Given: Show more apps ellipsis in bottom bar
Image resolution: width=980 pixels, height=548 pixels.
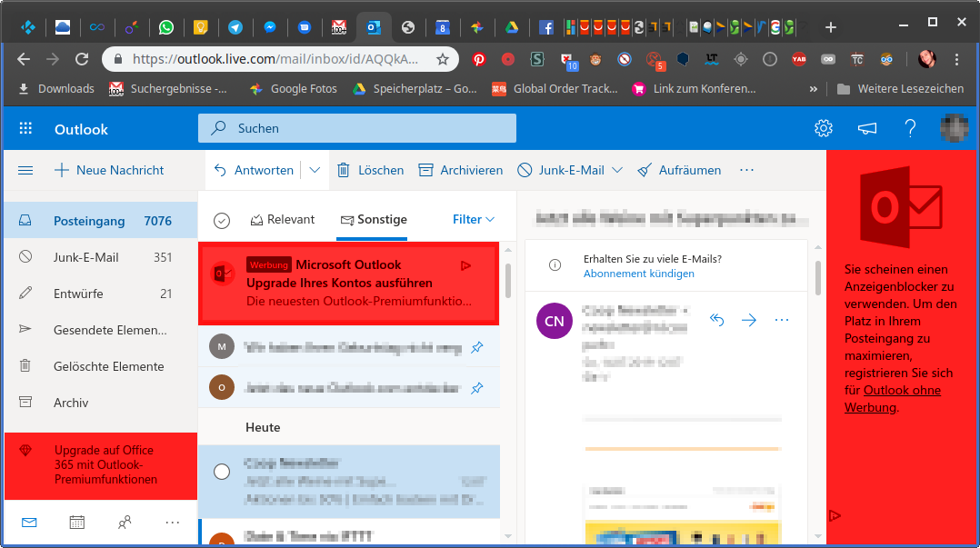Looking at the screenshot, I should tap(173, 523).
